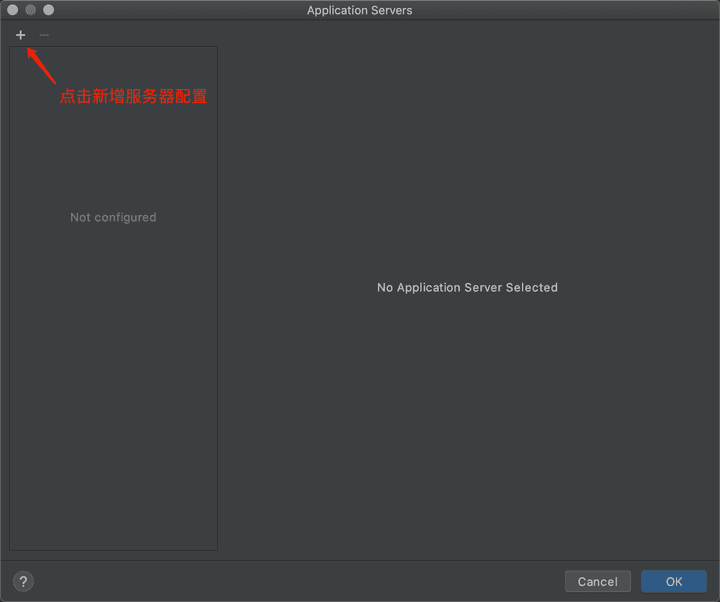Click the red Chinese instruction text
Image resolution: width=720 pixels, height=602 pixels.
133,97
